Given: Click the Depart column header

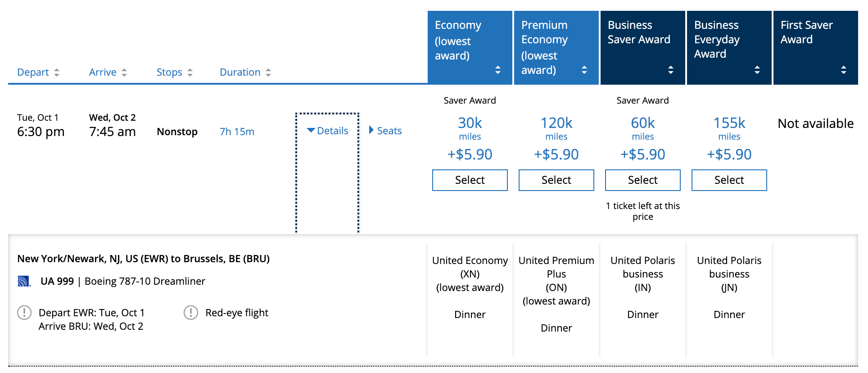Looking at the screenshot, I should 33,73.
